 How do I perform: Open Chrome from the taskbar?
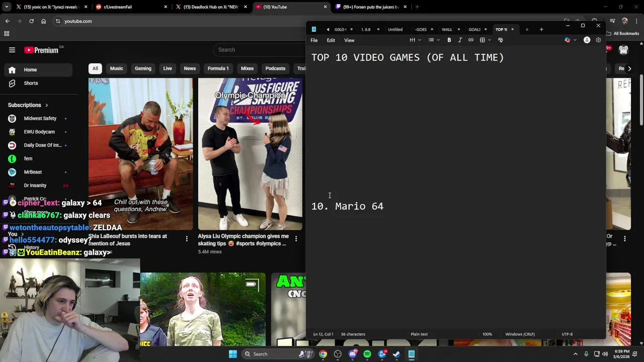coord(323,354)
